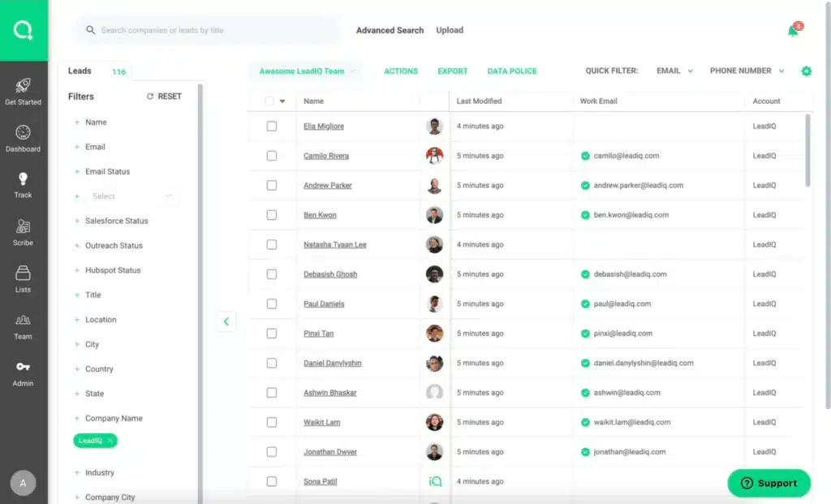Viewport: 831px width, 504px height.
Task: Open the Admin key icon
Action: 23,367
